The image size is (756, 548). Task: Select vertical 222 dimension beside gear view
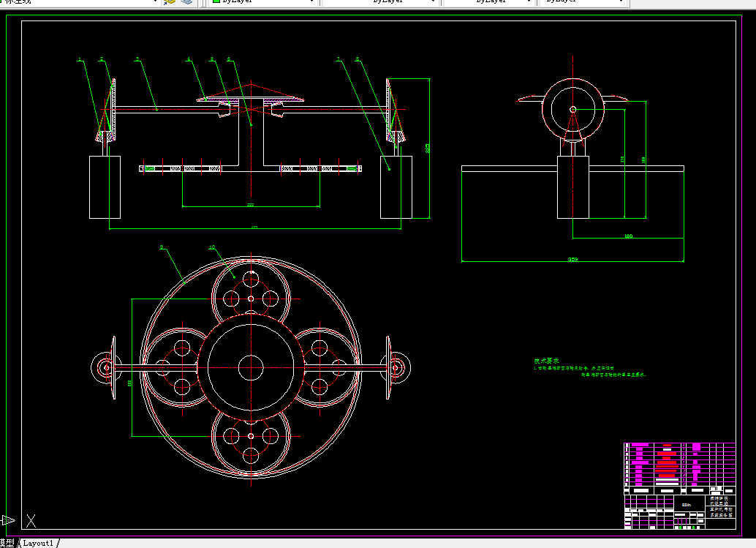click(129, 383)
